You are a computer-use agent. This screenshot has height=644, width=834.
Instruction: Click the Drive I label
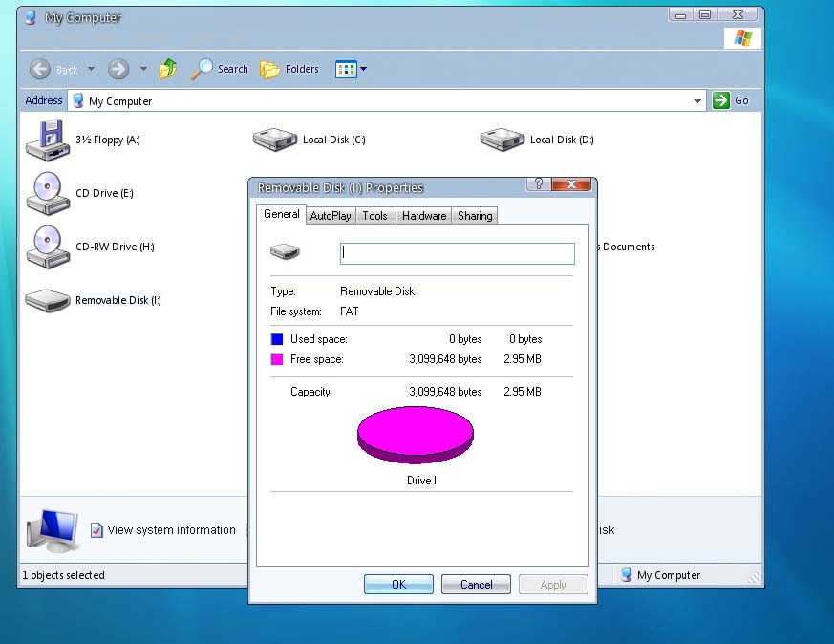pyautogui.click(x=422, y=481)
